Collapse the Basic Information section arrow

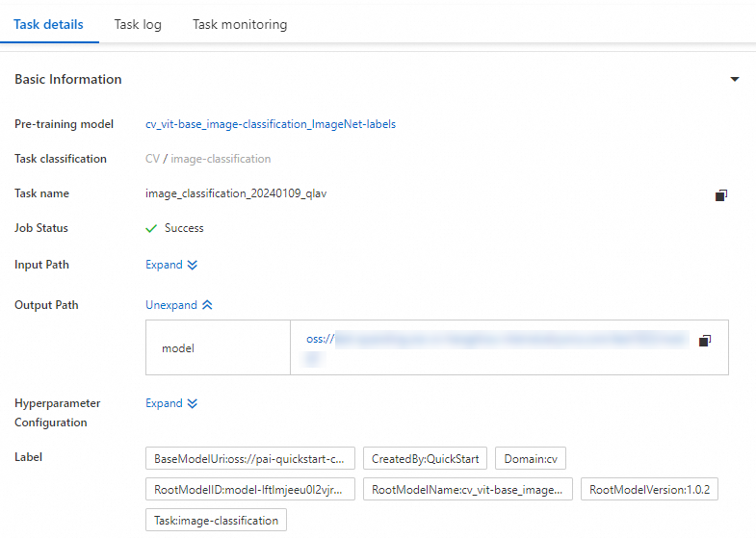point(735,80)
